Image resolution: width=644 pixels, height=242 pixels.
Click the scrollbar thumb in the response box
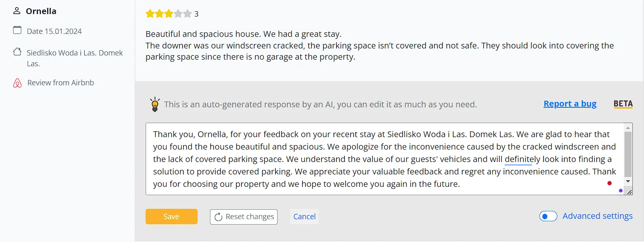[x=628, y=154]
